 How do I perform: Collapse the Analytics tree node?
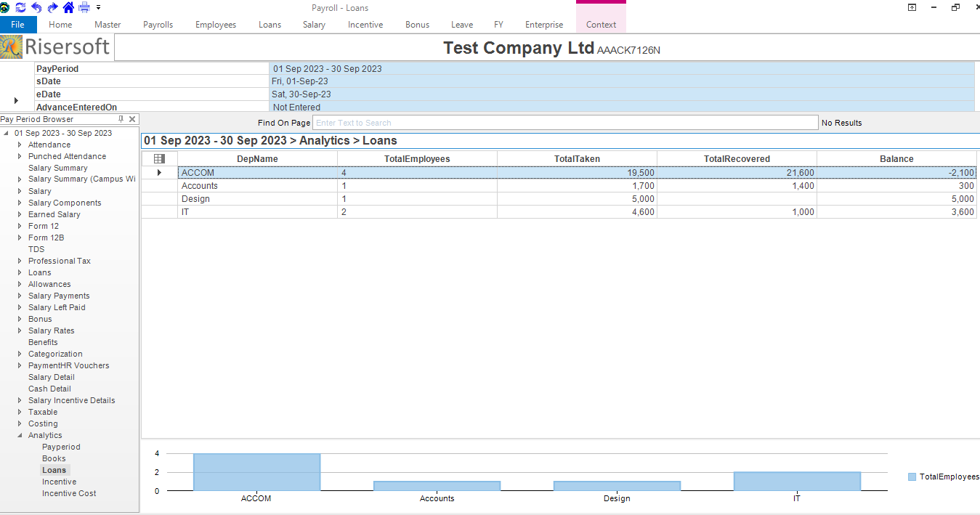[x=20, y=435]
